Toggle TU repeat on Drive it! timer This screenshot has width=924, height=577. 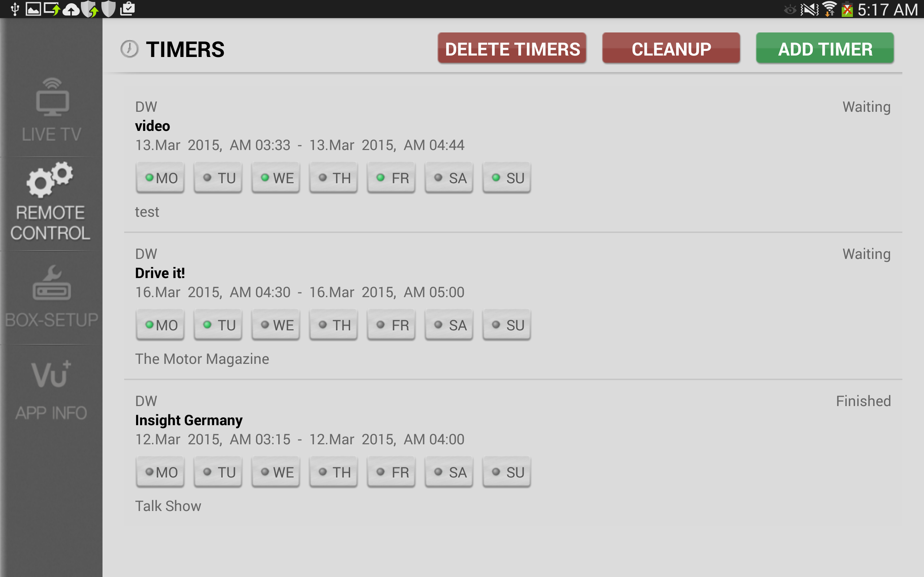pyautogui.click(x=218, y=325)
